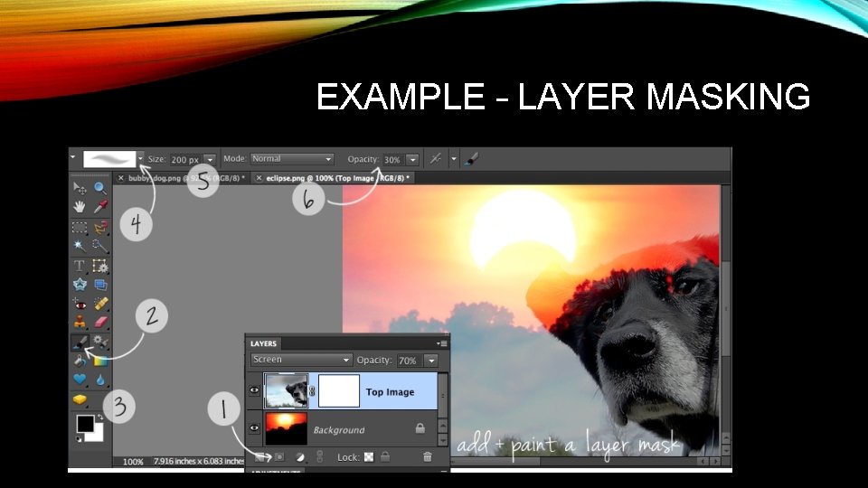Select the Eraser tool
The image size is (868, 488).
pos(100,322)
